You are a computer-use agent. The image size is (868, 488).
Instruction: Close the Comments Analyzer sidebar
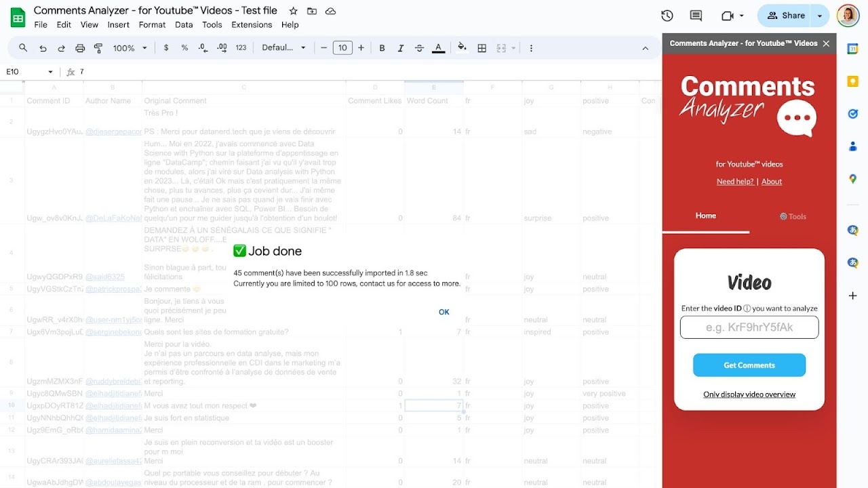point(826,43)
